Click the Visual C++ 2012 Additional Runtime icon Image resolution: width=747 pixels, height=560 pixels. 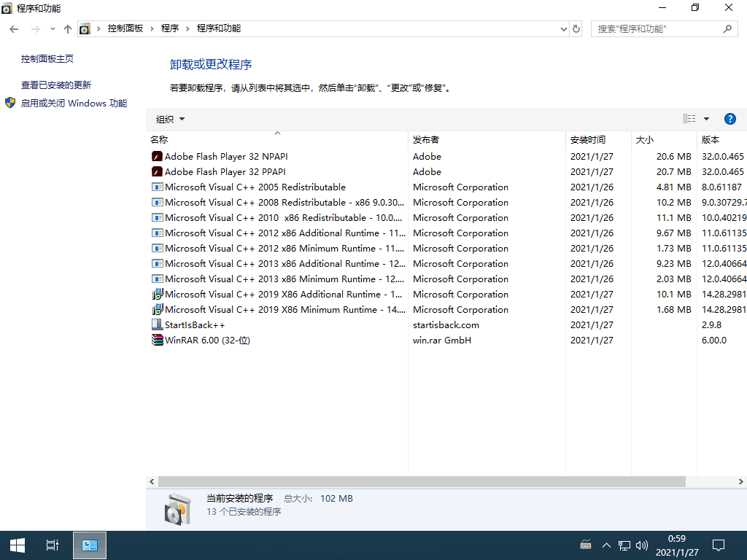coord(157,233)
